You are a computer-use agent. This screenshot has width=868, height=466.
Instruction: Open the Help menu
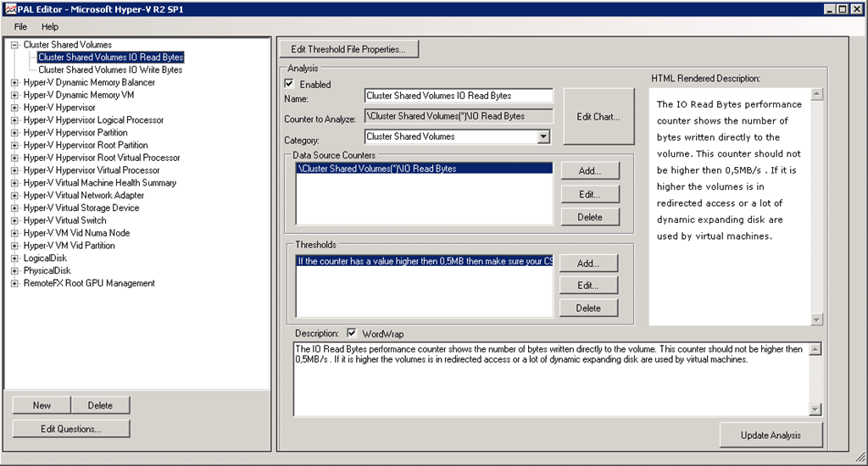point(50,26)
